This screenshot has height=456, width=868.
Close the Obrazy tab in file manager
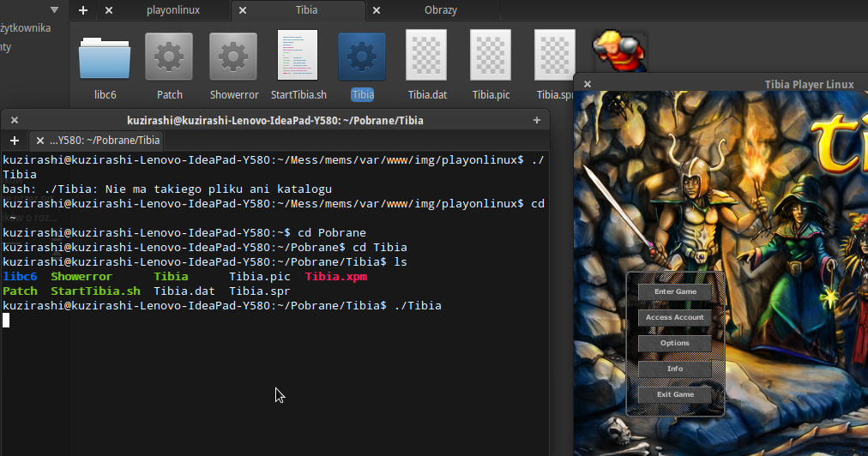(377, 10)
